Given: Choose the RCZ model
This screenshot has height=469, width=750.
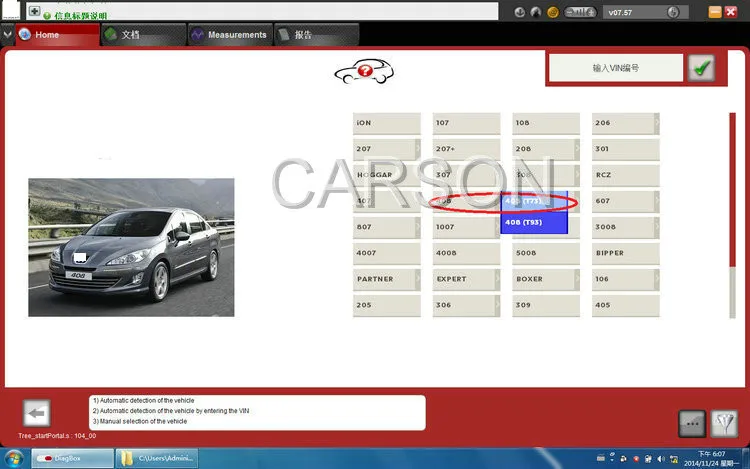Looking at the screenshot, I should point(626,175).
